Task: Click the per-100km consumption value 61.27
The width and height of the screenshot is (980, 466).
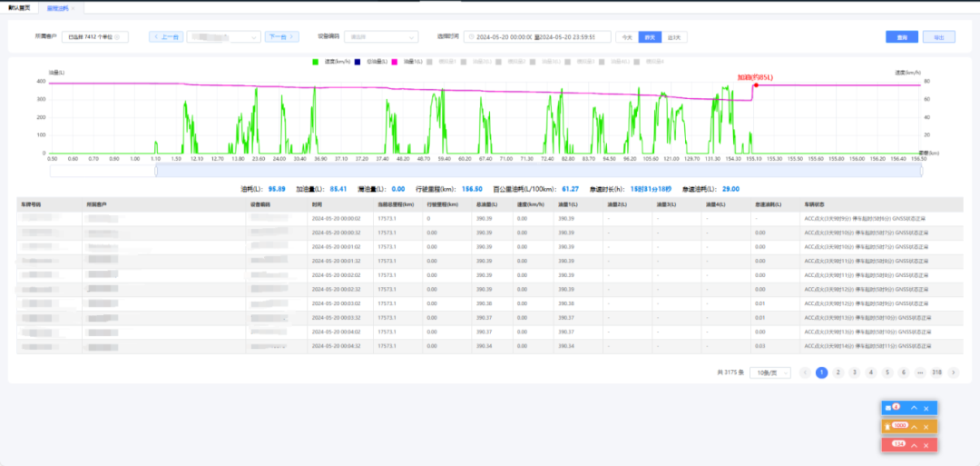Action: point(569,188)
